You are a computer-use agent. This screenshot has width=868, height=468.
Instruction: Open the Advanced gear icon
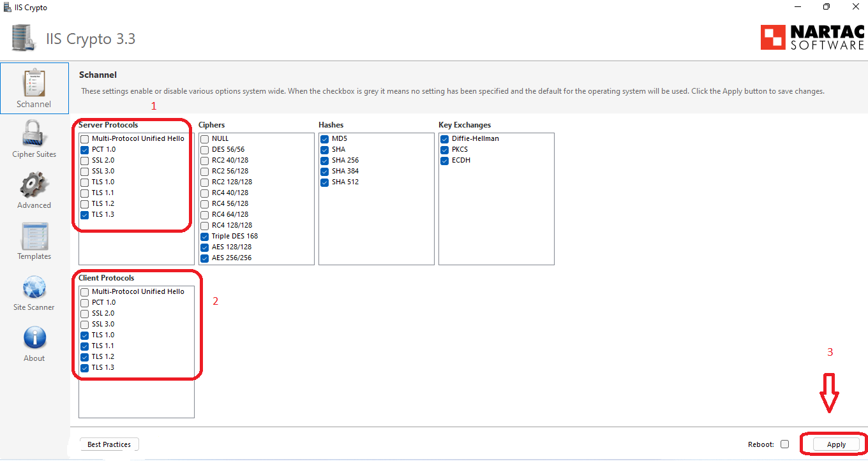pyautogui.click(x=34, y=185)
